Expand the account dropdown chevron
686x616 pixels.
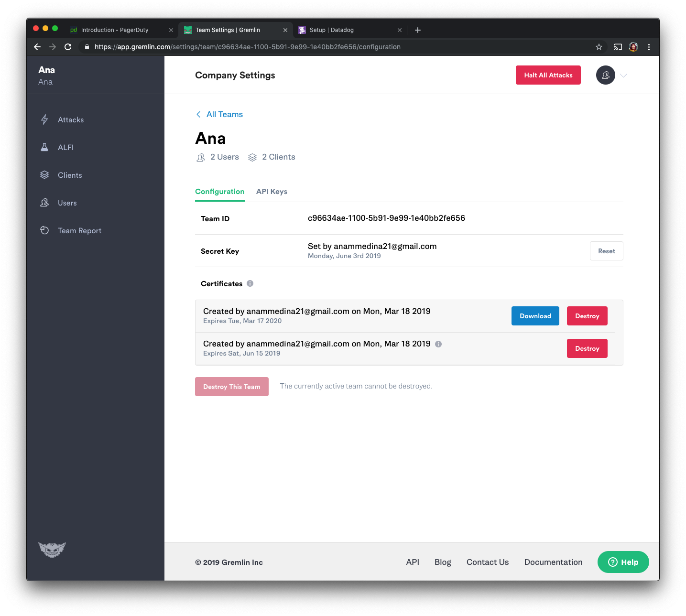(x=623, y=76)
